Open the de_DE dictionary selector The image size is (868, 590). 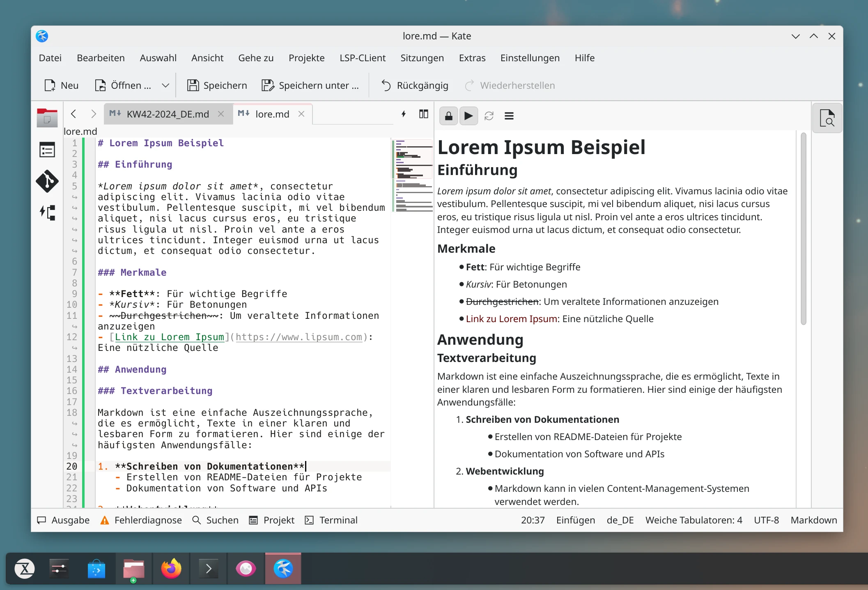point(620,520)
